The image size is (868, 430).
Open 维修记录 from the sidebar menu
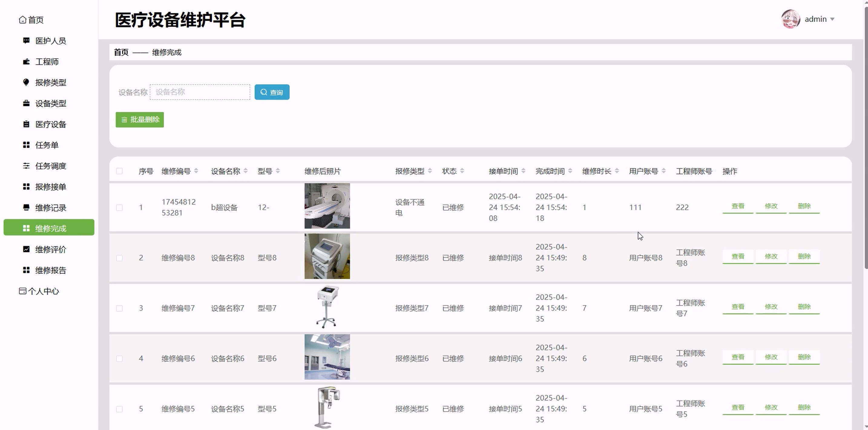(51, 208)
